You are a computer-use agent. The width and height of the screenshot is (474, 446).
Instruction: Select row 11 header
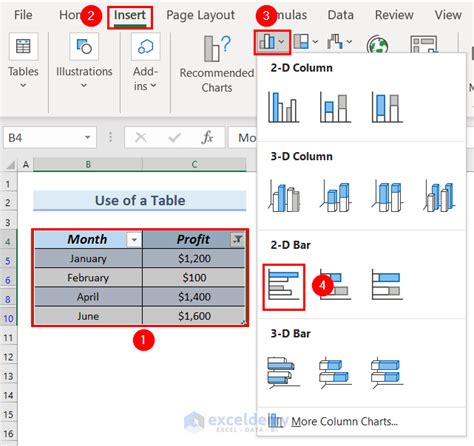pyautogui.click(x=8, y=338)
